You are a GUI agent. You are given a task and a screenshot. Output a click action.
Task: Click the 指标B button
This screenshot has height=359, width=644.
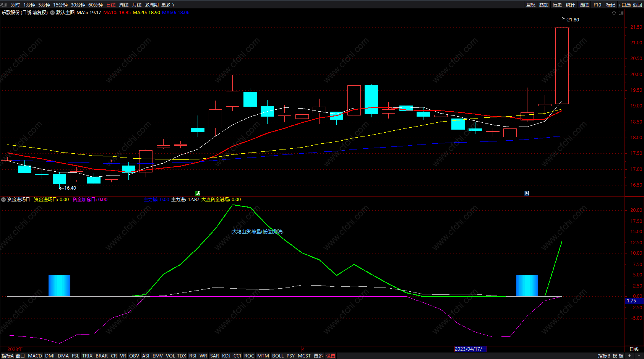[604, 356]
